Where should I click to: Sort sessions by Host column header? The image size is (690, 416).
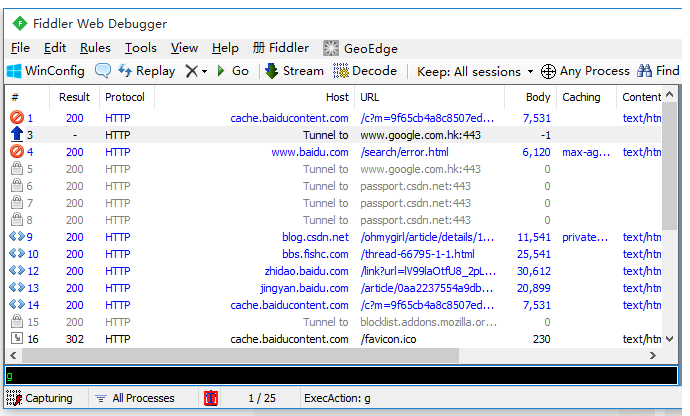click(255, 97)
